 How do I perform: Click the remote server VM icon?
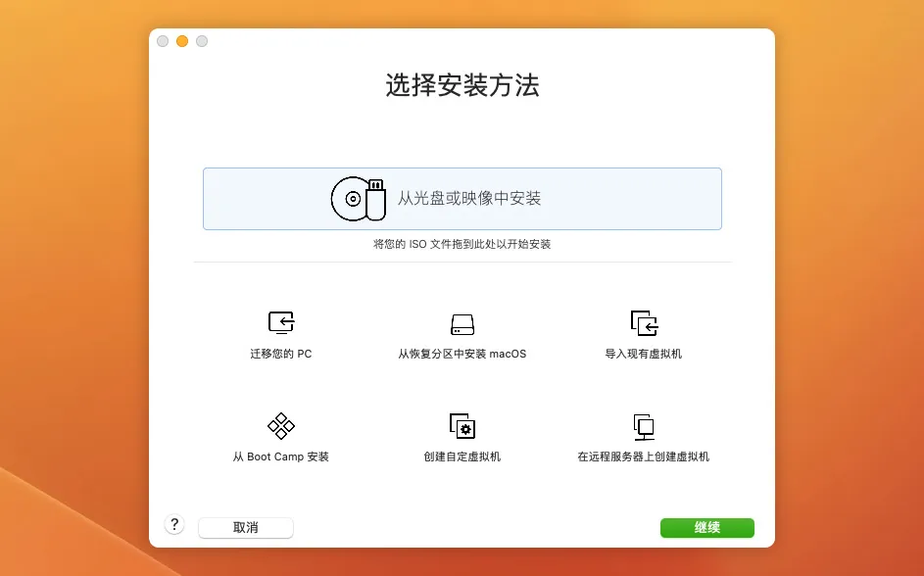point(644,426)
